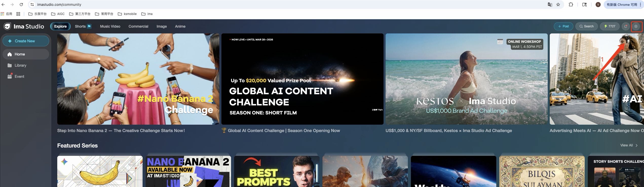Click the Ima Studio logo
Image resolution: width=644 pixels, height=187 pixels.
point(24,26)
